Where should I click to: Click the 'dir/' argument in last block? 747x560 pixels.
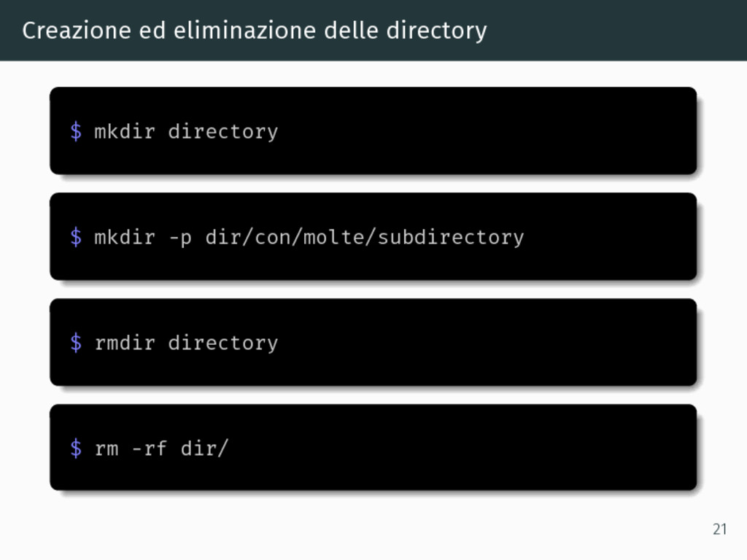(205, 448)
